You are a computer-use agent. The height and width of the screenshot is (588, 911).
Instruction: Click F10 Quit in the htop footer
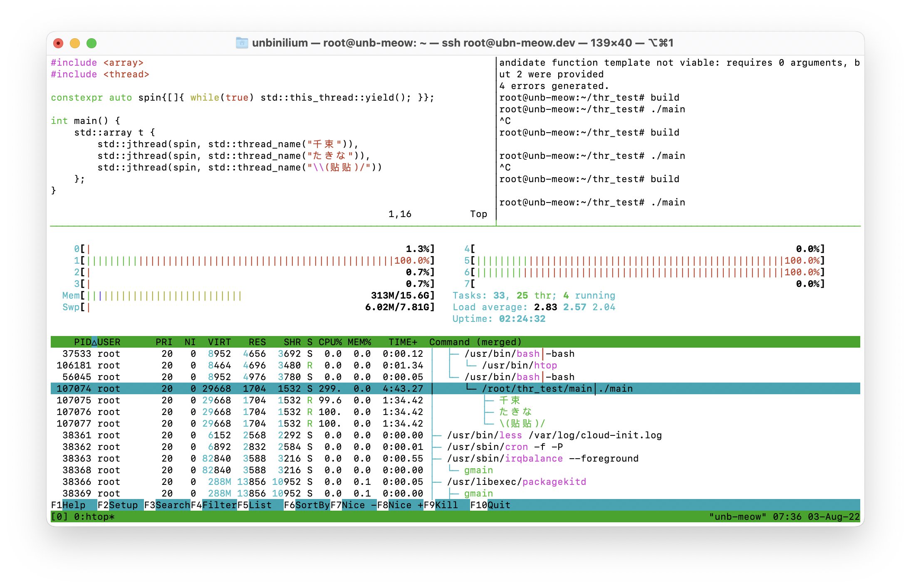click(490, 505)
